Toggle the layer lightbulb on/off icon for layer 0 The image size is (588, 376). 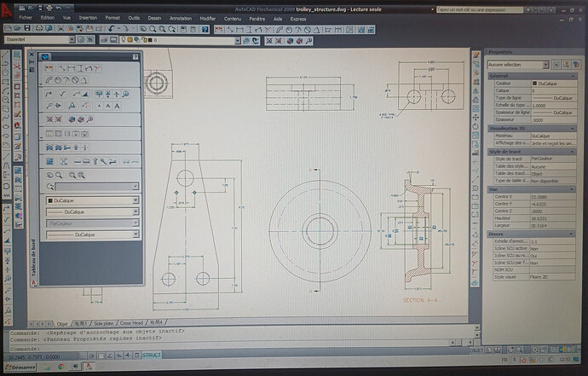point(123,40)
